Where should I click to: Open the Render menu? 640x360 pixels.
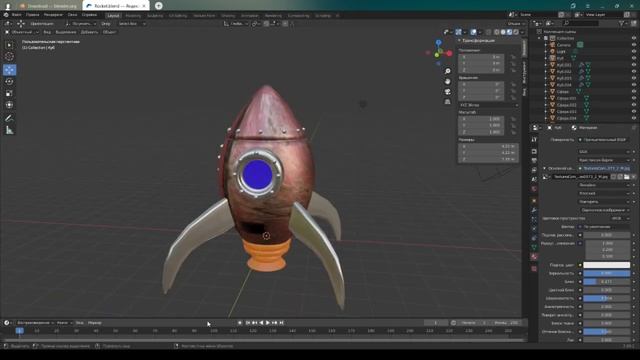point(53,15)
